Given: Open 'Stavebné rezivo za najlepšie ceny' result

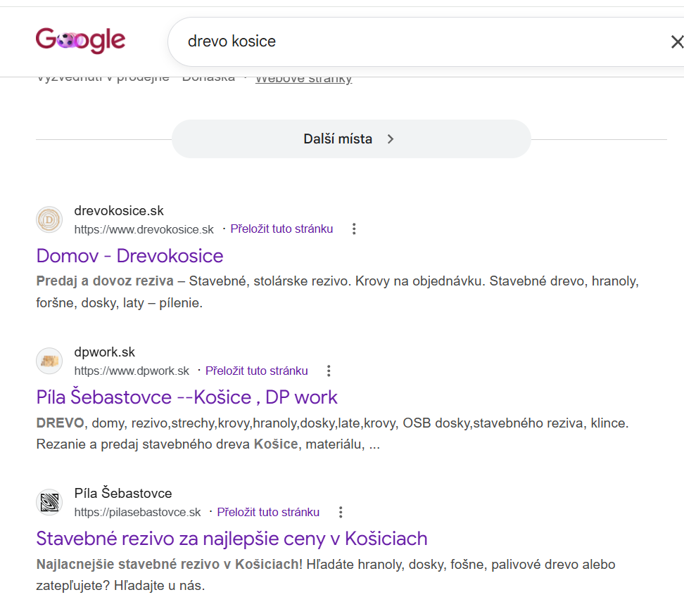Looking at the screenshot, I should tap(232, 539).
